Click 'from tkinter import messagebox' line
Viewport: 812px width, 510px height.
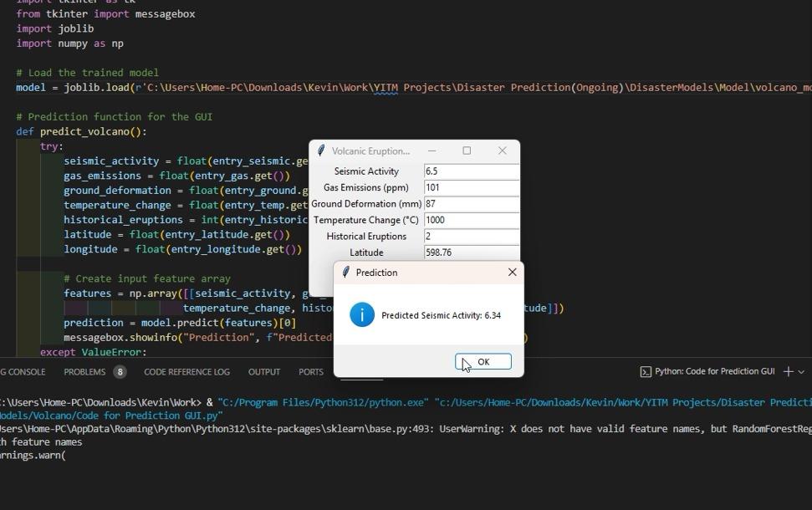point(105,14)
